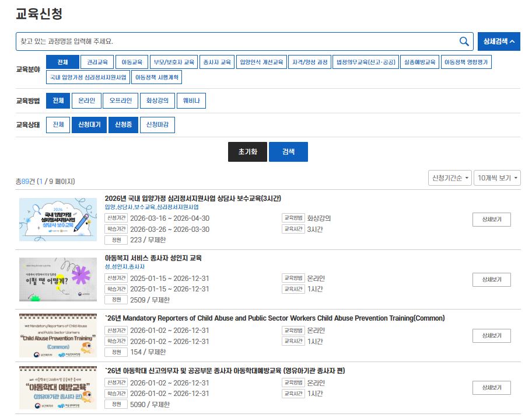Toggle the 아동정책 영향평가 filter
Image resolution: width=532 pixels, height=417 pixels.
click(466, 62)
